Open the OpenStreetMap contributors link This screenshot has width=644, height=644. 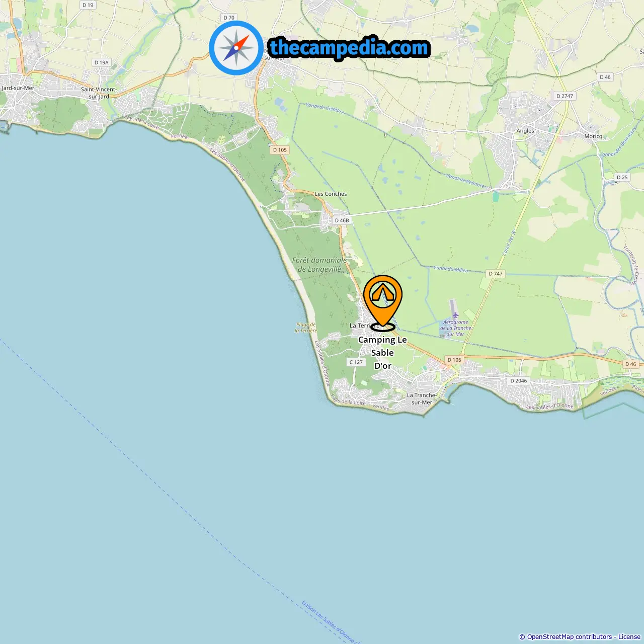tap(570, 636)
